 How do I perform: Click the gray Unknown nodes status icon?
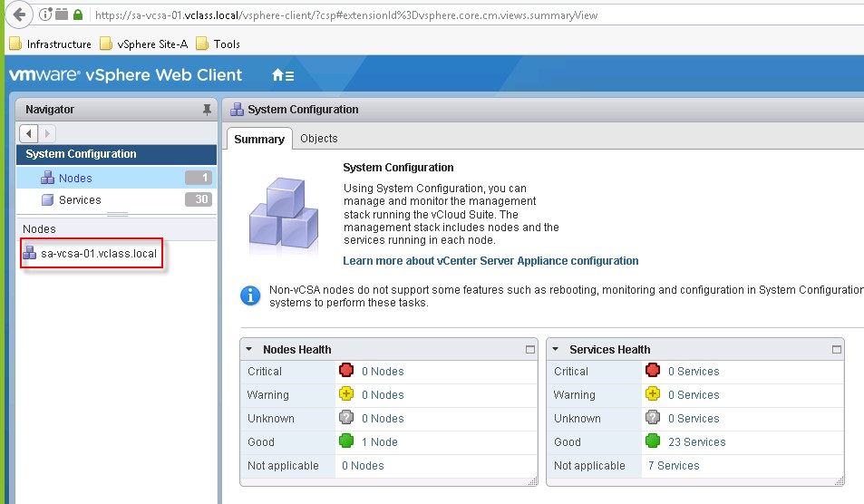point(346,417)
